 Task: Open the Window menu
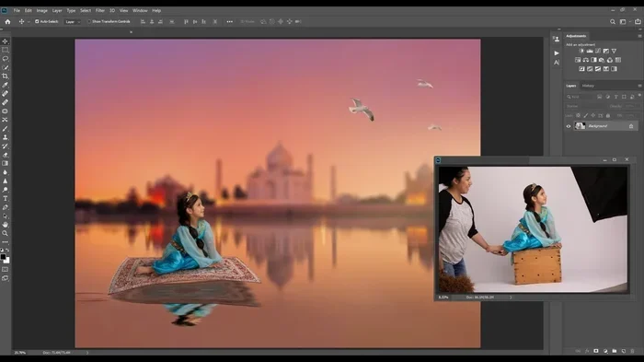click(140, 11)
